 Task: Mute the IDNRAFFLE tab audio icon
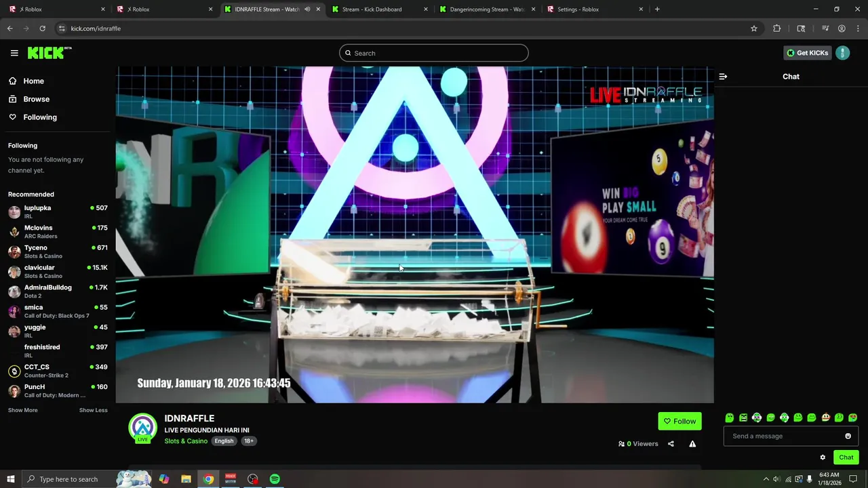pos(307,9)
